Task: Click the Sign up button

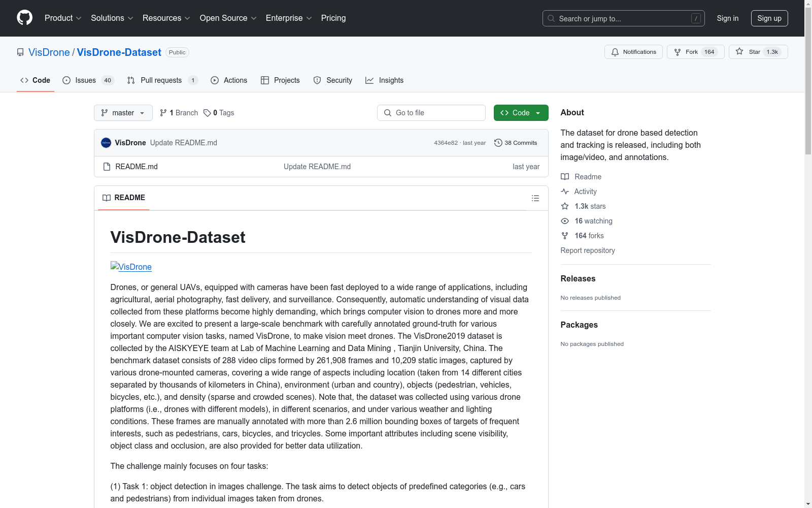Action: [x=769, y=18]
